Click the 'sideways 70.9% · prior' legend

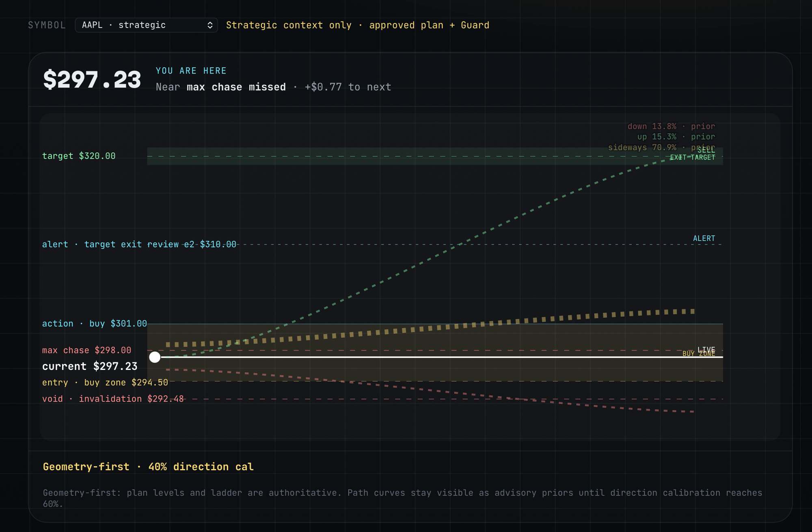[661, 147]
